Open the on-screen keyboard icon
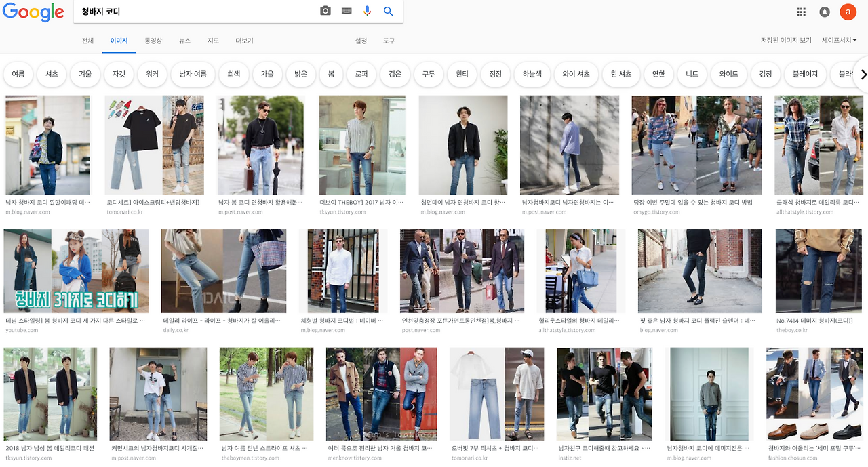 [x=347, y=12]
